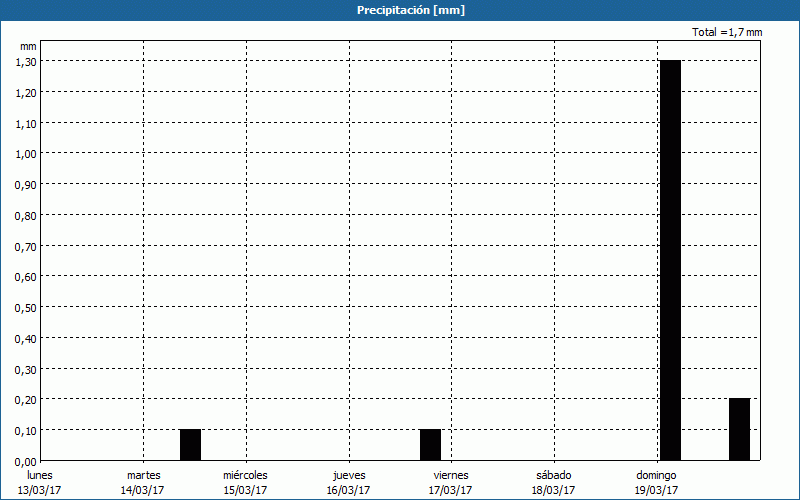Image resolution: width=800 pixels, height=500 pixels.
Task: Click the Precipitación [mm] chart title
Action: (x=410, y=10)
